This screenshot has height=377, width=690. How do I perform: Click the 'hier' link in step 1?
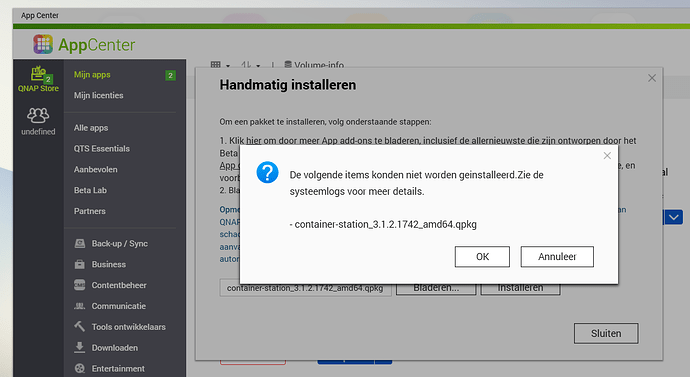coord(253,141)
